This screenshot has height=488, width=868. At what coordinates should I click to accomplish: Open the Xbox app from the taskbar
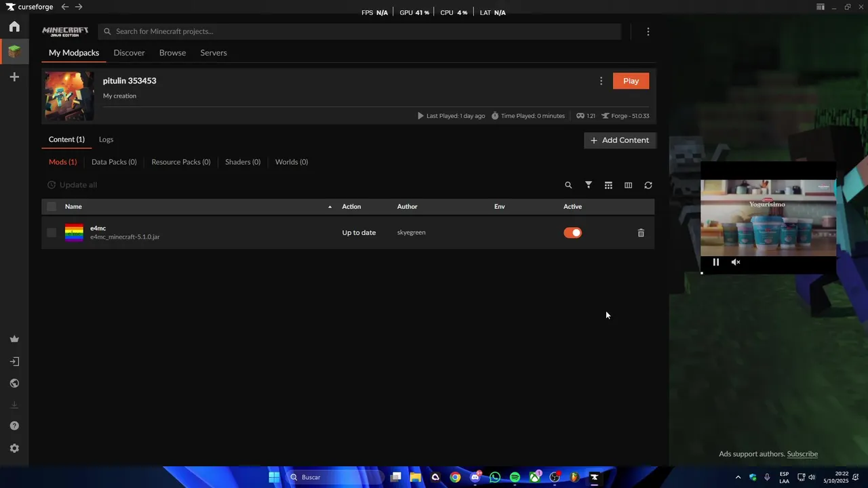click(x=535, y=477)
